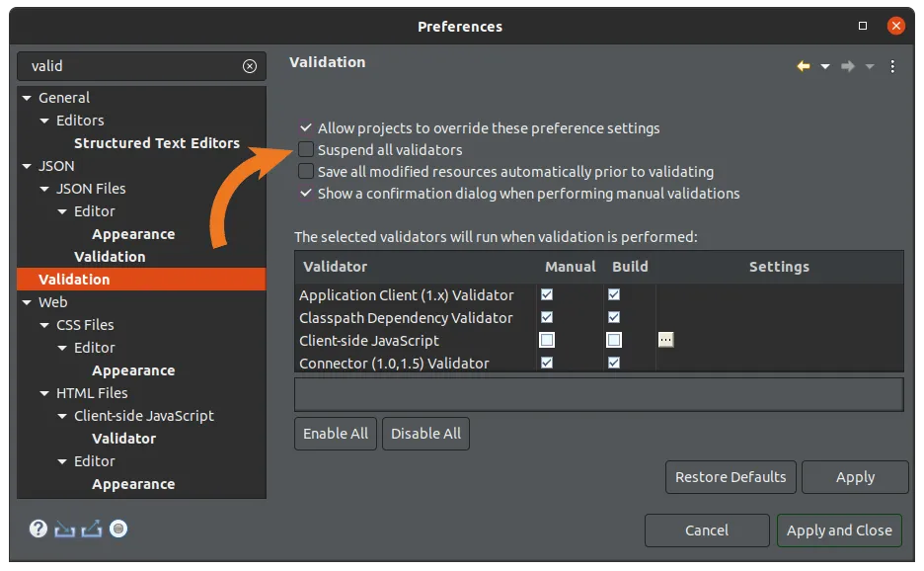Select the highlighted top-level Validation item
This screenshot has height=571, width=924.
(141, 279)
